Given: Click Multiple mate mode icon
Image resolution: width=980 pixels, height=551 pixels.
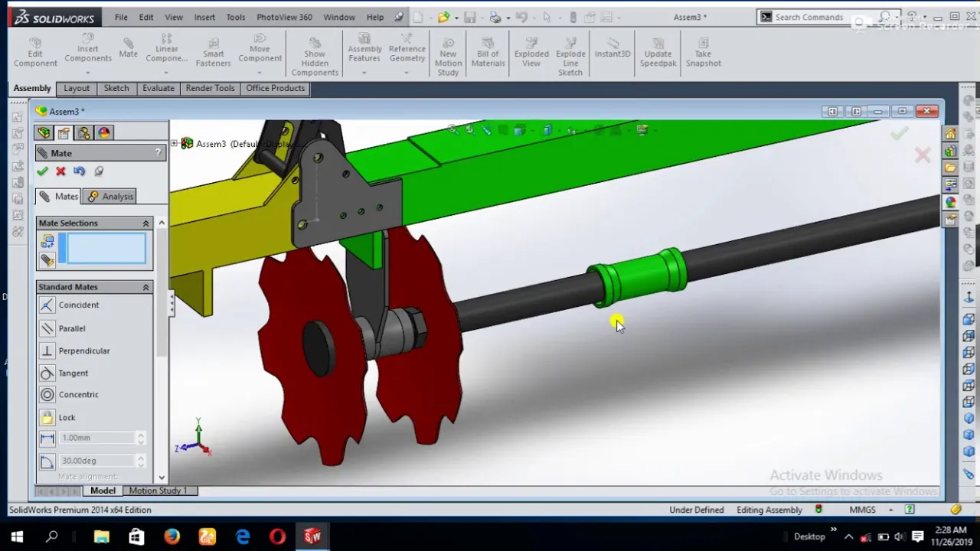Looking at the screenshot, I should pos(47,261).
